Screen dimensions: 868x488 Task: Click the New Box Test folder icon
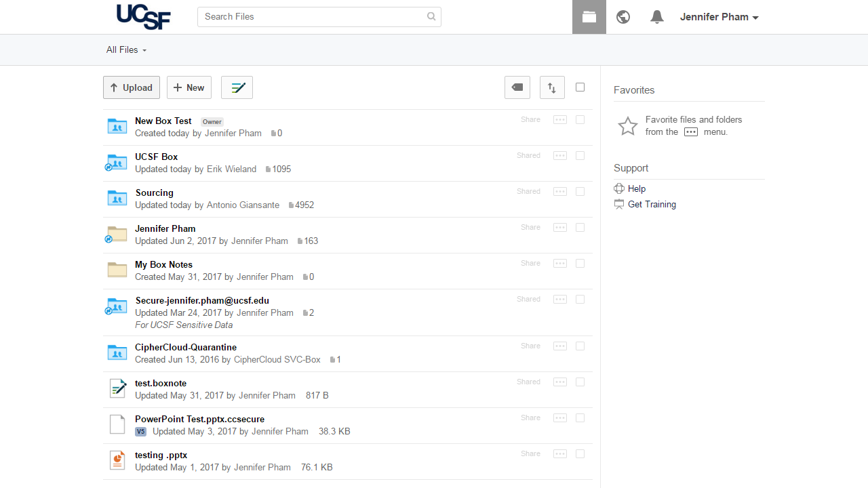117,127
